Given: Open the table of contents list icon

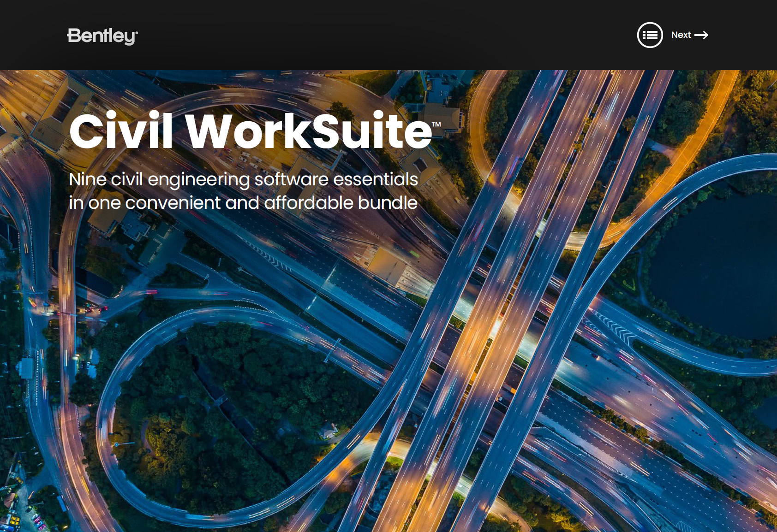Looking at the screenshot, I should click(650, 35).
